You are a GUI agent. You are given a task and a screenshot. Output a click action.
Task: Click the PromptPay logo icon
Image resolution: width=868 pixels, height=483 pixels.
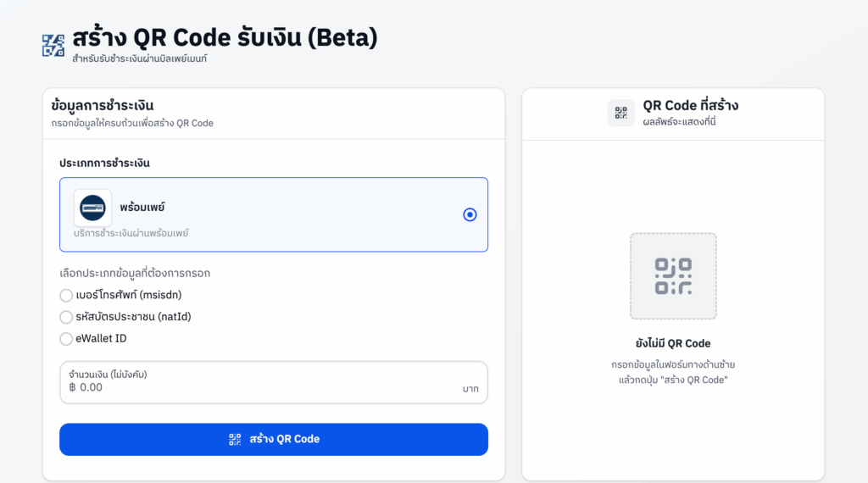pyautogui.click(x=92, y=208)
